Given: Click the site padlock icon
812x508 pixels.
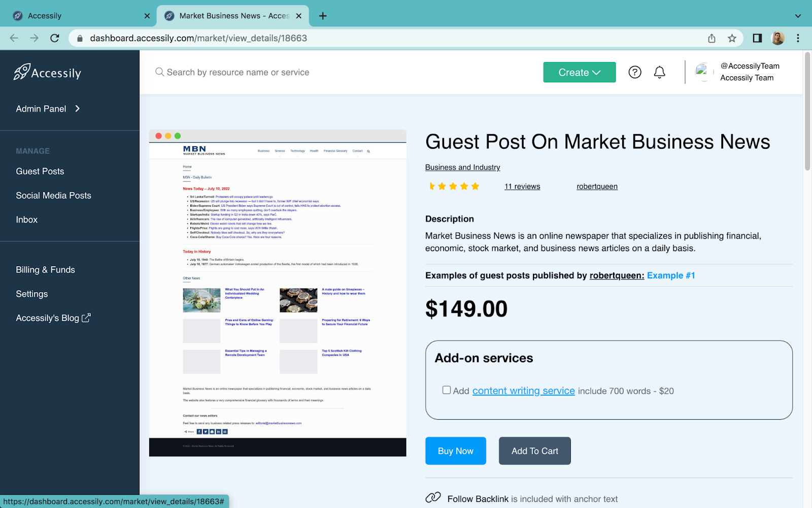Looking at the screenshot, I should pos(80,38).
